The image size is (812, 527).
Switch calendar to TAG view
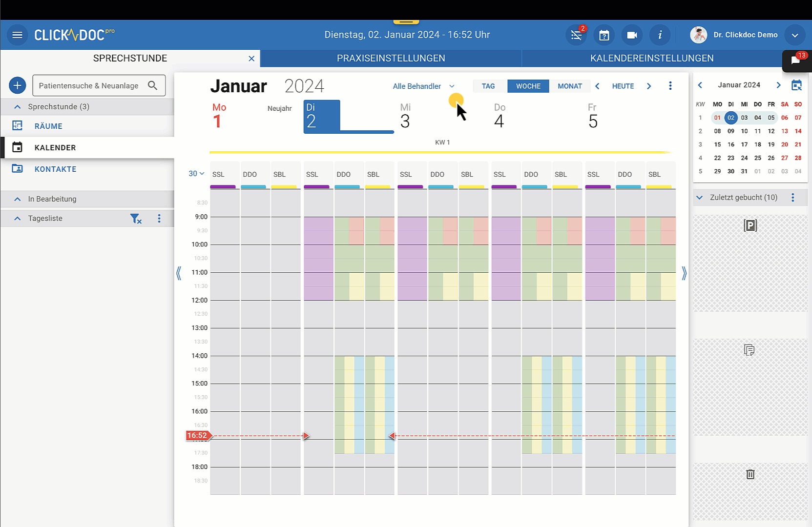pos(488,86)
